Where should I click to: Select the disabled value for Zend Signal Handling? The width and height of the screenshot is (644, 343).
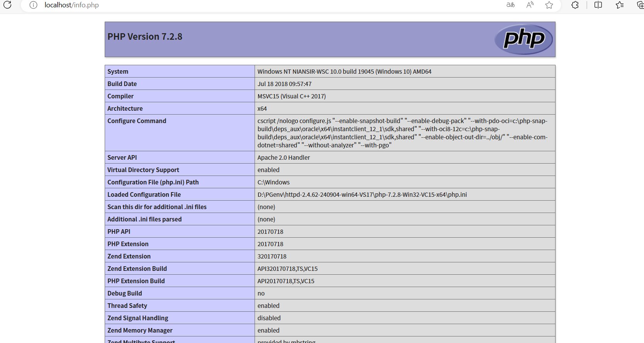pyautogui.click(x=269, y=318)
